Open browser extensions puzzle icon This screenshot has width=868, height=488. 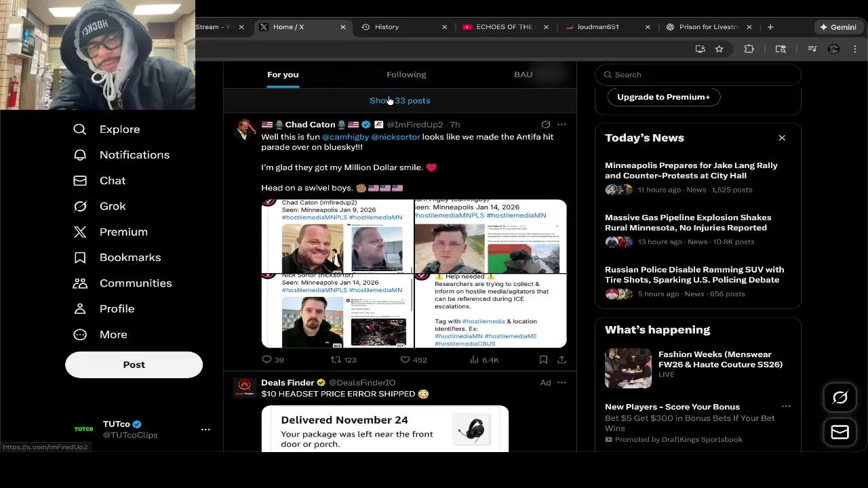(749, 49)
